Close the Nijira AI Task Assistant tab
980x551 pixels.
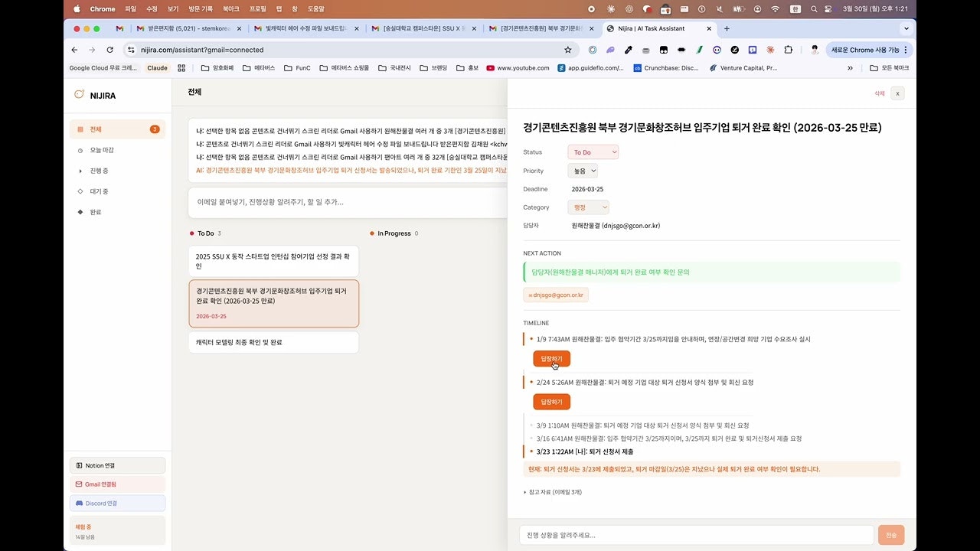click(x=709, y=28)
